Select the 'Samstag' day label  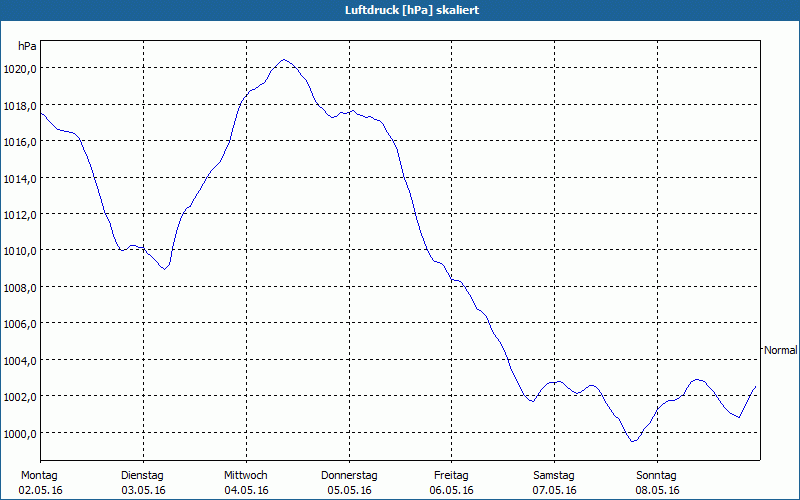click(x=554, y=476)
